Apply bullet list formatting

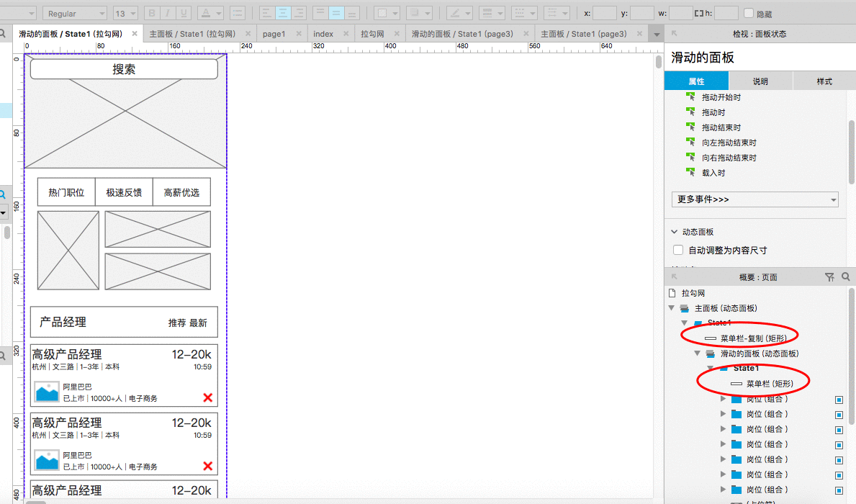(x=237, y=13)
